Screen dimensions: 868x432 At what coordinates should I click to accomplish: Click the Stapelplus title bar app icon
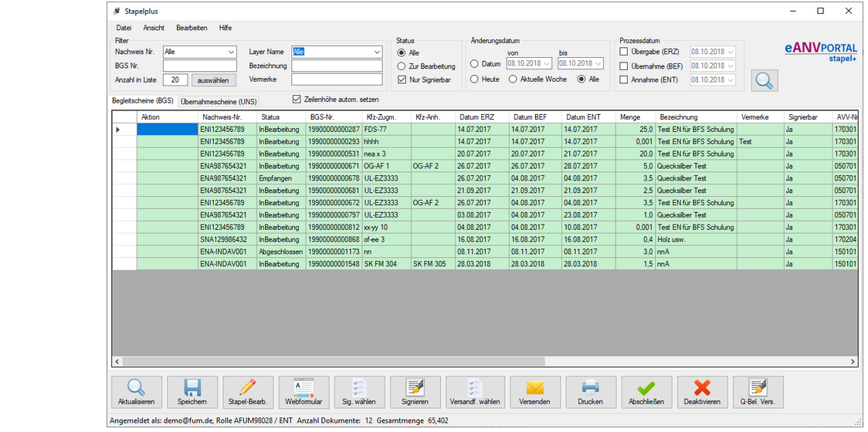tap(117, 11)
